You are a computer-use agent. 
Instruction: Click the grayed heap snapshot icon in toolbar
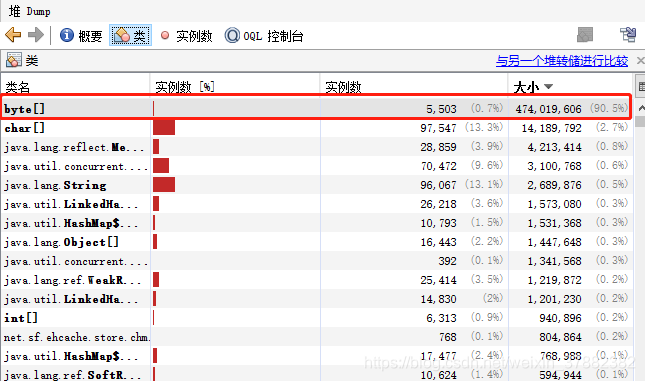(x=585, y=35)
